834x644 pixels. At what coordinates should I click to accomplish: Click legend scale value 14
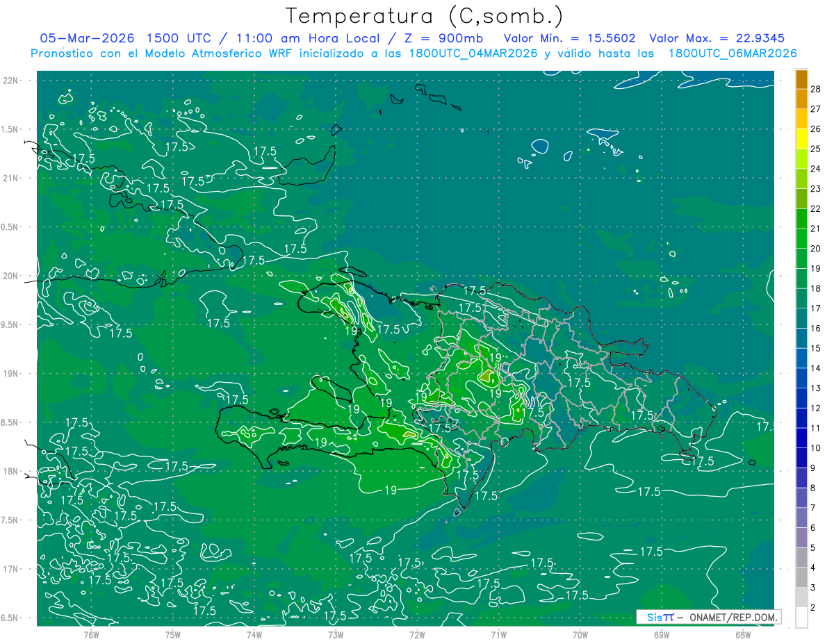tap(815, 368)
